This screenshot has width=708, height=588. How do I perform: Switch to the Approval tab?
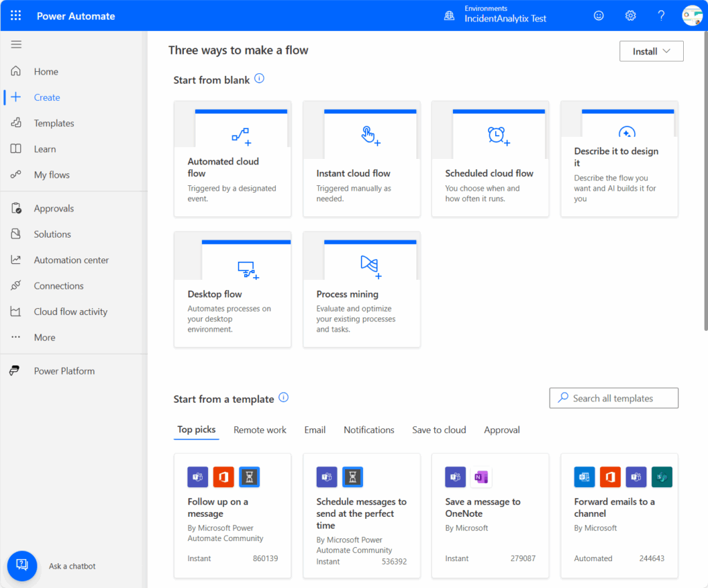pos(502,430)
